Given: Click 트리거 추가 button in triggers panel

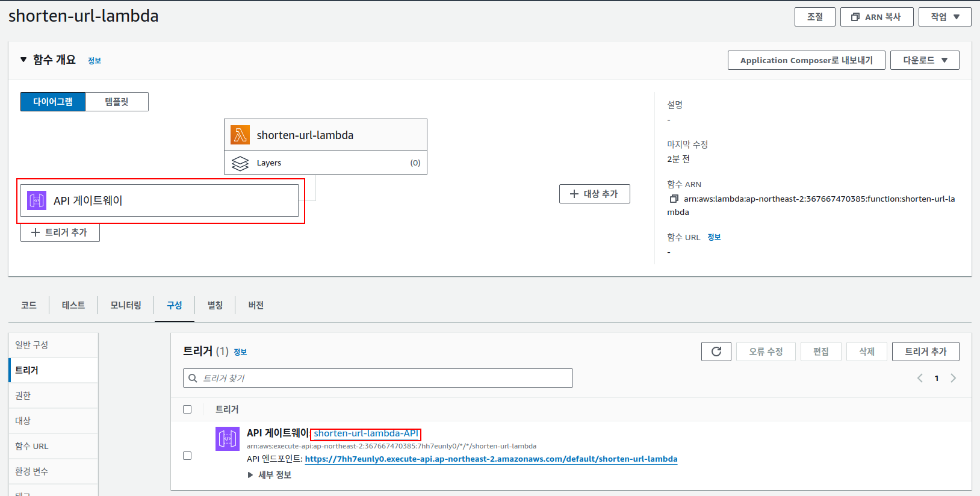Looking at the screenshot, I should click(926, 352).
